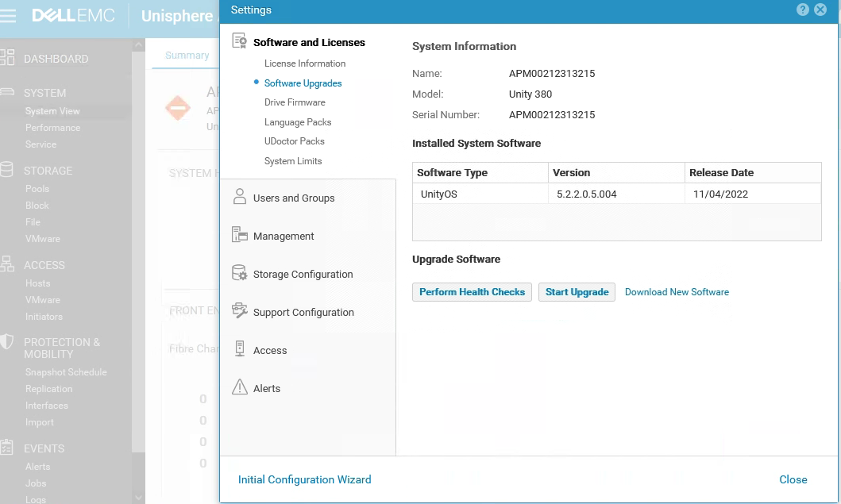Image resolution: width=841 pixels, height=504 pixels.
Task: Open Replication in sidebar
Action: tap(48, 389)
